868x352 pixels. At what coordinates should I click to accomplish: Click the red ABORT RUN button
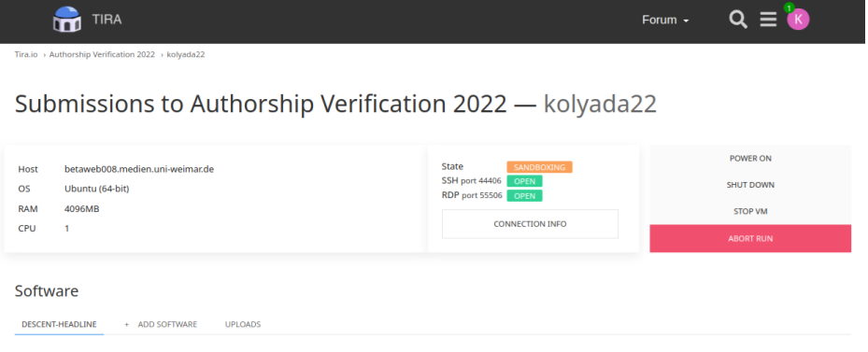[x=750, y=238]
